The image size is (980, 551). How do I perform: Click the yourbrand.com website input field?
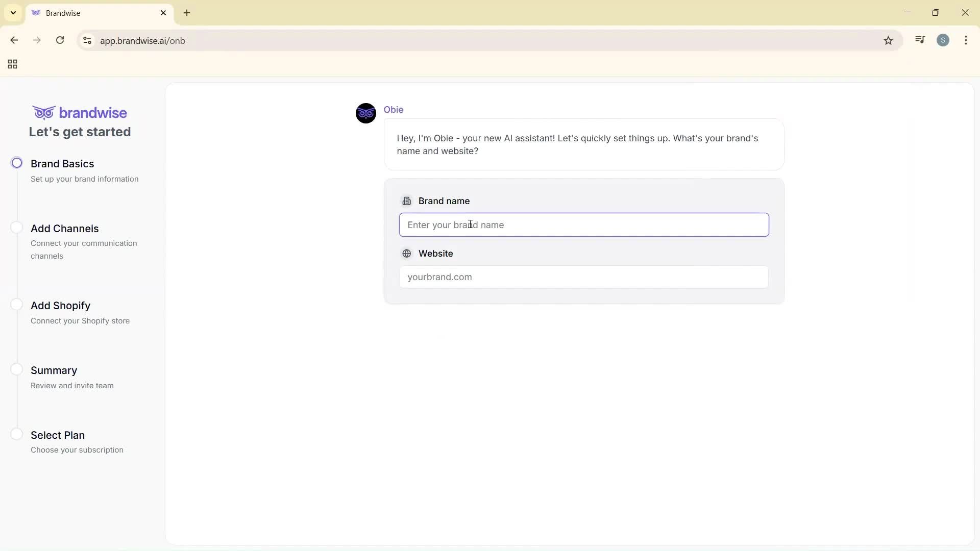pyautogui.click(x=583, y=277)
